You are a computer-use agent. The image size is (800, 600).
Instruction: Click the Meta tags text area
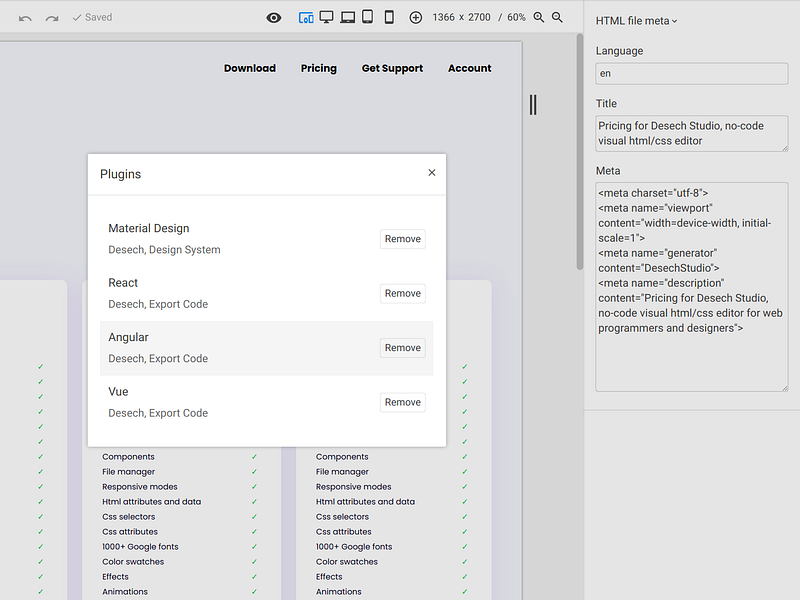[x=691, y=287]
